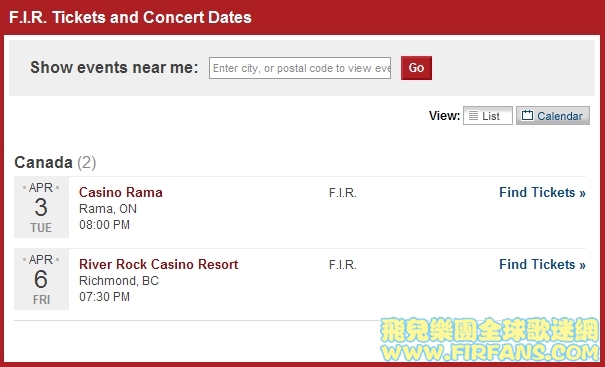Click the APR 3 TUE date box
Viewport: 605px width, 367px height.
[41, 207]
